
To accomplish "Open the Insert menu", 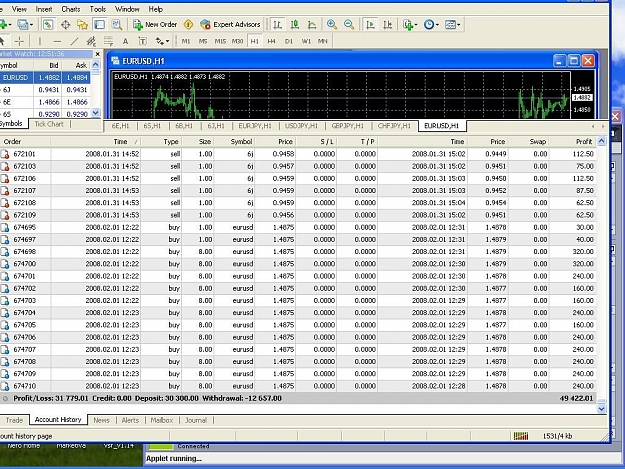I will pos(44,9).
